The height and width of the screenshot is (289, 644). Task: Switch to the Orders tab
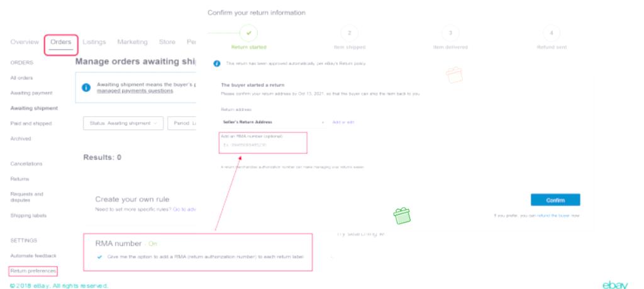point(61,42)
